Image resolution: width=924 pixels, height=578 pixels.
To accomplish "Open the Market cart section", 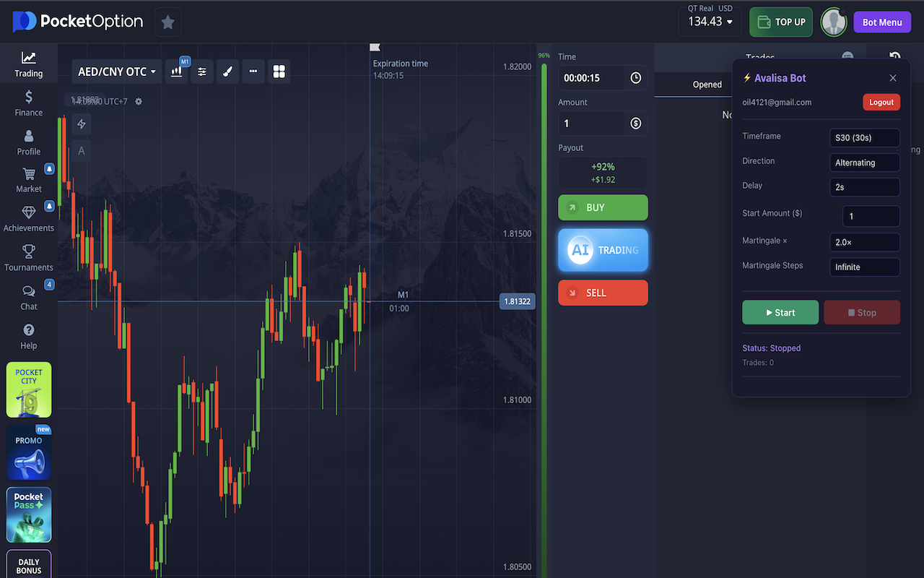I will click(29, 180).
